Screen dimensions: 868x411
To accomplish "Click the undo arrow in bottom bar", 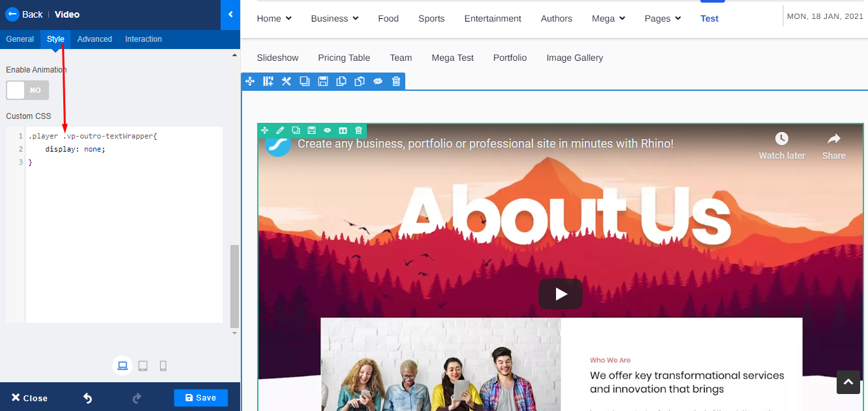I will (87, 398).
